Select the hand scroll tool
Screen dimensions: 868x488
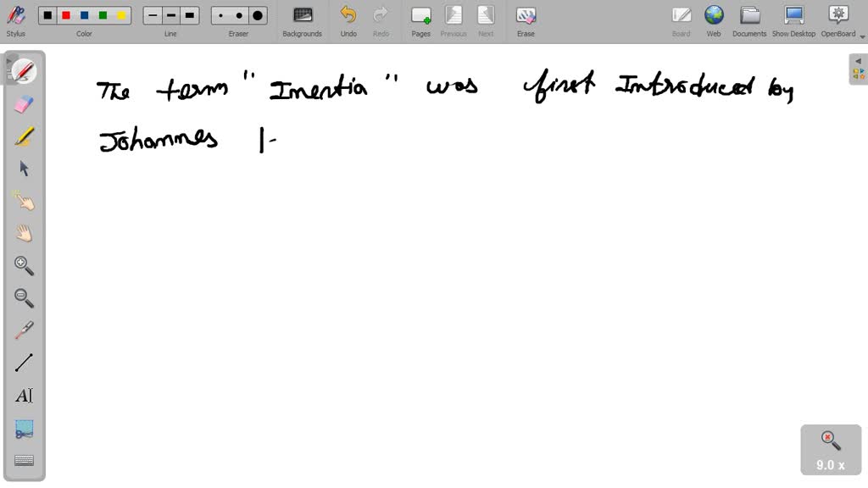pos(23,233)
